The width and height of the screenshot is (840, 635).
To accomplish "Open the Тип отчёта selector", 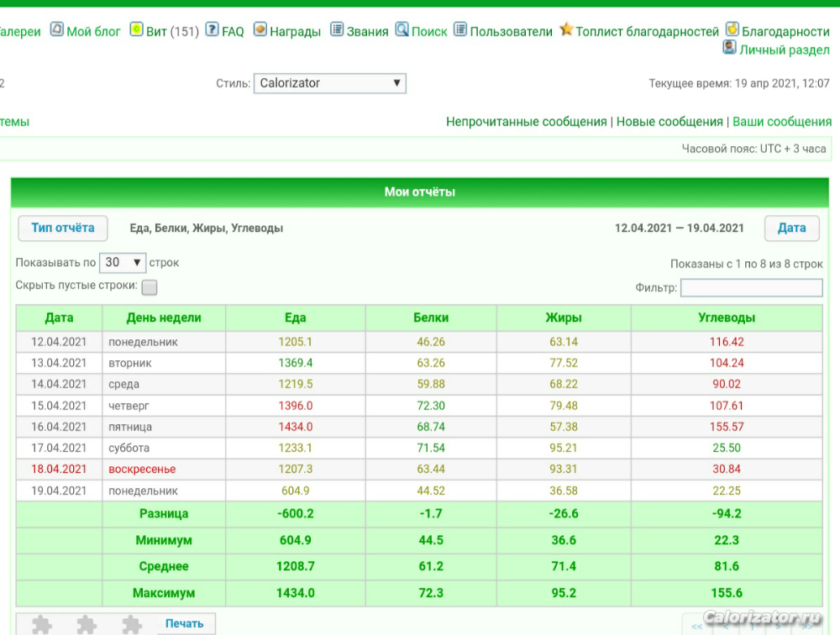I will [63, 228].
